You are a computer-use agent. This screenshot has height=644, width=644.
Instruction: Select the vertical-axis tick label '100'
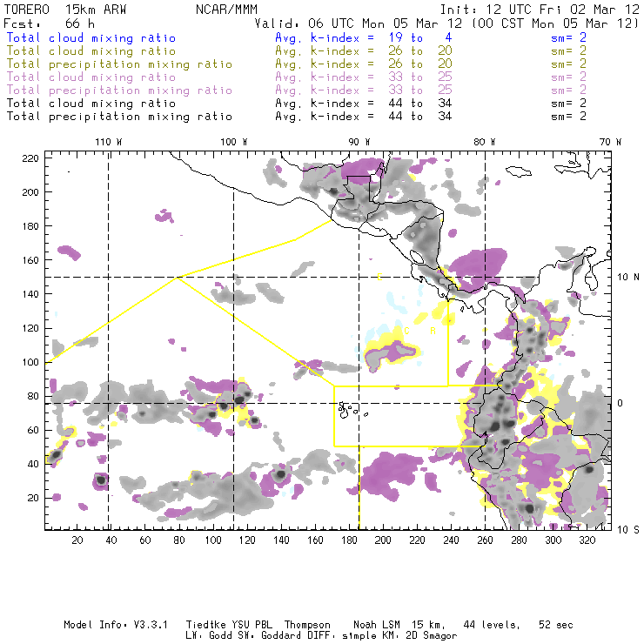[30, 362]
